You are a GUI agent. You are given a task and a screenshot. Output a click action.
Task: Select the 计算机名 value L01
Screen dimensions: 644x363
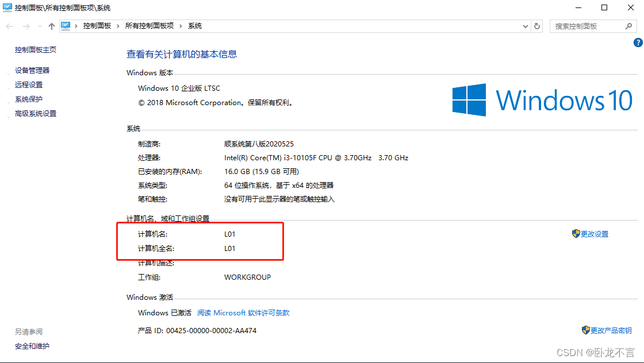(229, 234)
